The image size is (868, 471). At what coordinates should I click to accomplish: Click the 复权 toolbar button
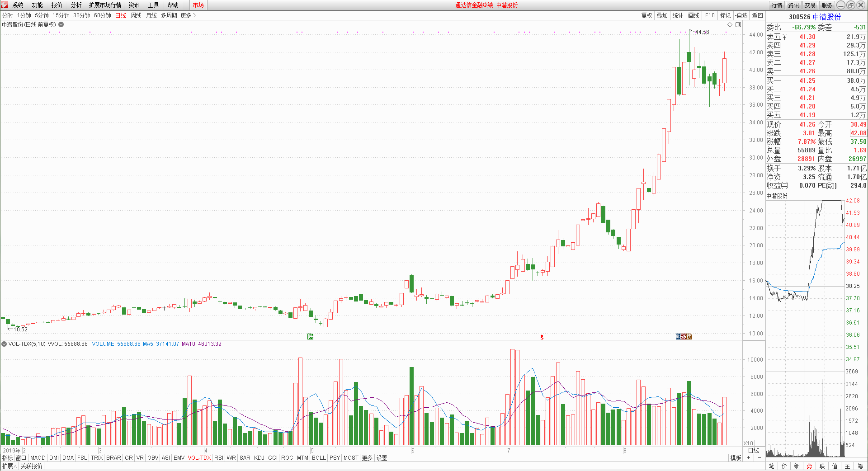[647, 15]
